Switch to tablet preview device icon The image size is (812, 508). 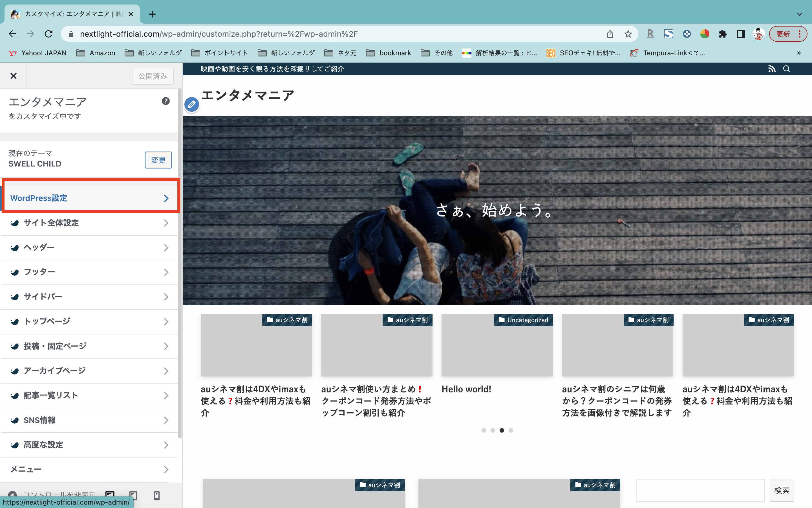click(133, 495)
